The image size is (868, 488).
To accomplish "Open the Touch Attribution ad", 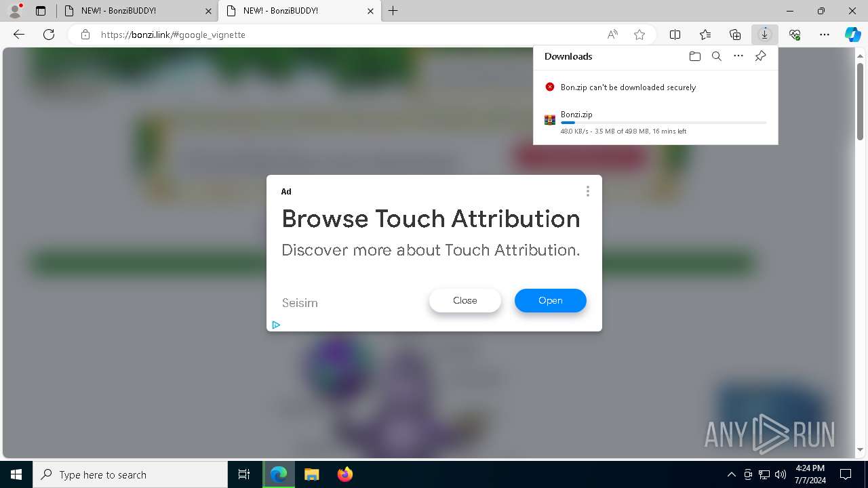I will point(550,300).
